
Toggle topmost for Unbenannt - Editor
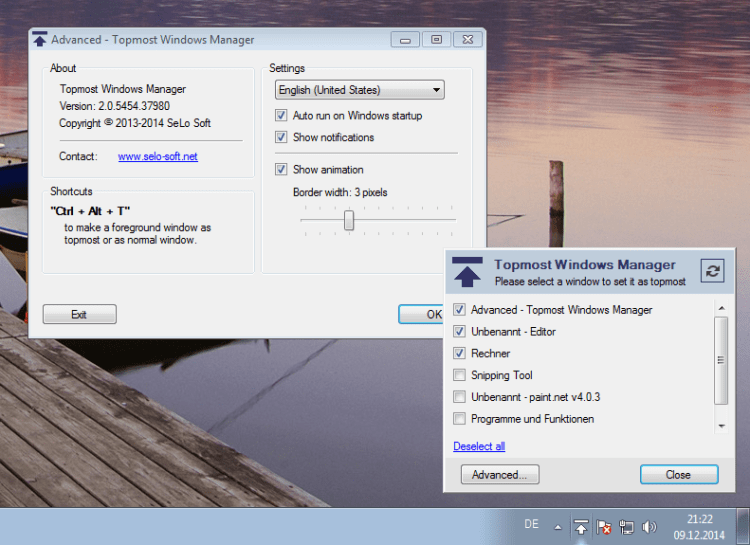pyautogui.click(x=459, y=331)
